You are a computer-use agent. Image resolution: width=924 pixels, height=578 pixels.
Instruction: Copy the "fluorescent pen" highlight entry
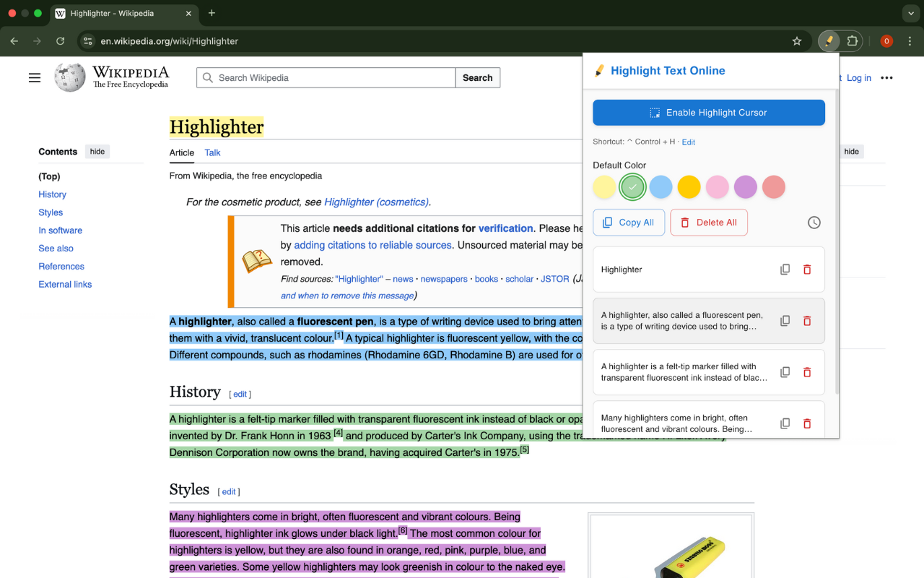(785, 321)
